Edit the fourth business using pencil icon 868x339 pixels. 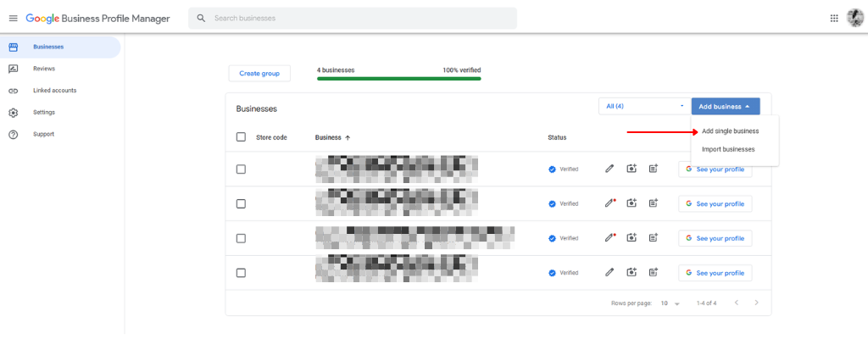coord(609,273)
